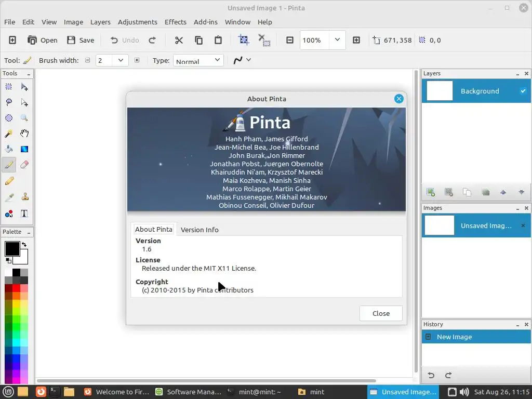
Task: Select the Rectangle Select tool
Action: (x=9, y=87)
